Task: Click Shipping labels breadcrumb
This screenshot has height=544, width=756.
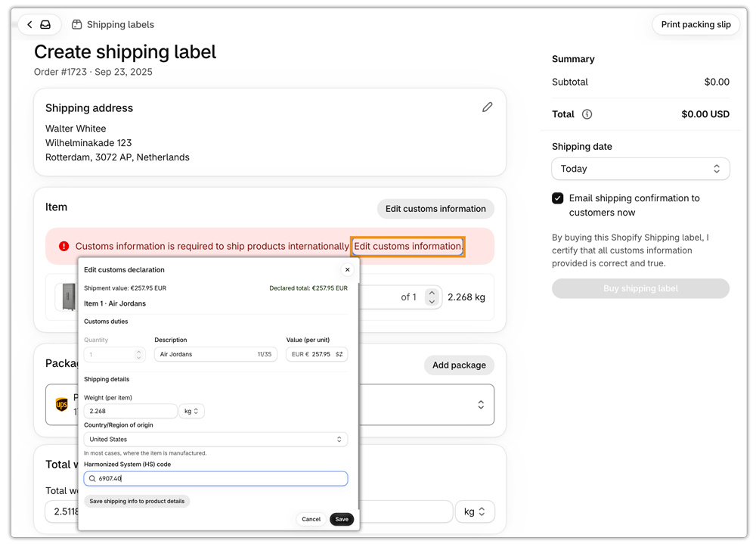Action: [120, 25]
